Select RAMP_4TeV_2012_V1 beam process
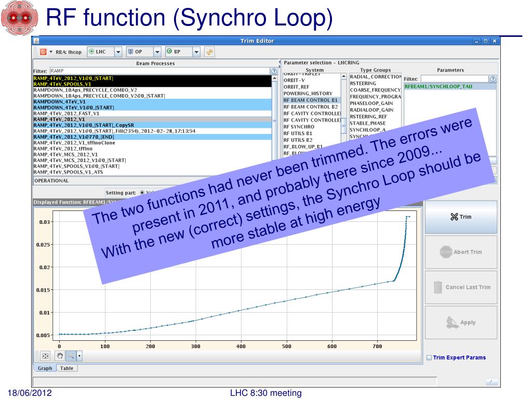 coord(152,119)
